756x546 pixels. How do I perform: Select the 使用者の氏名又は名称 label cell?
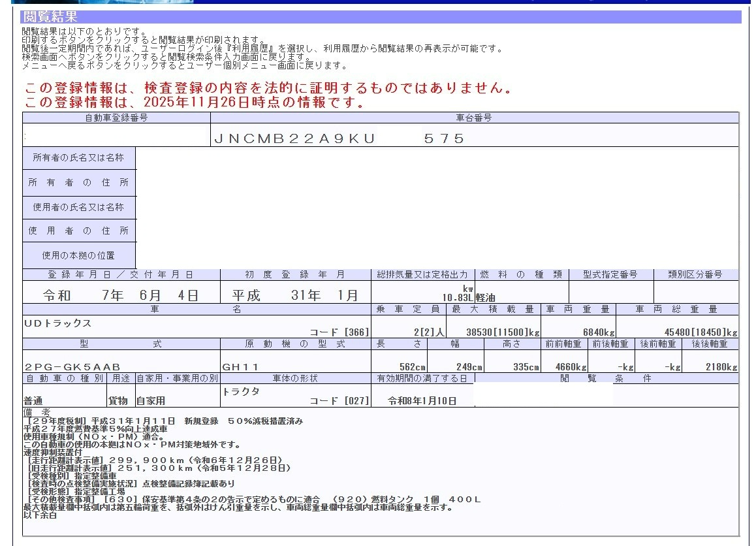[78, 207]
